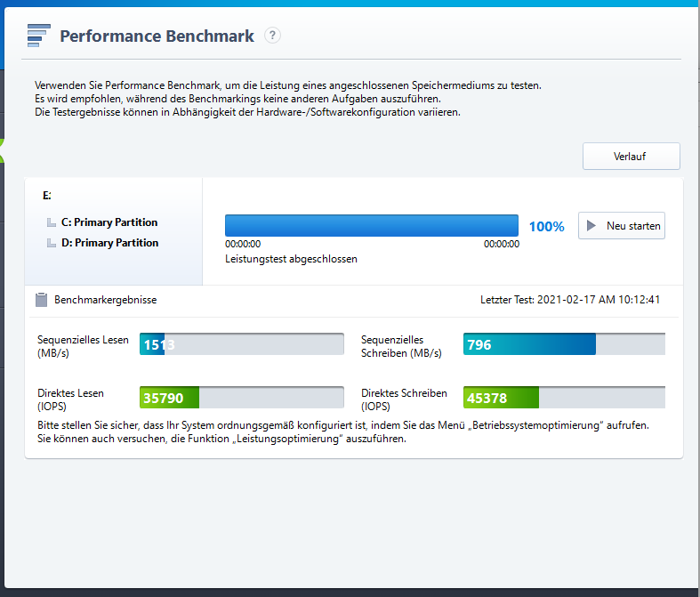Click the clipboard icon beside Benchmarkergebnisse
Viewport: 700px width, 597px height.
coord(41,300)
